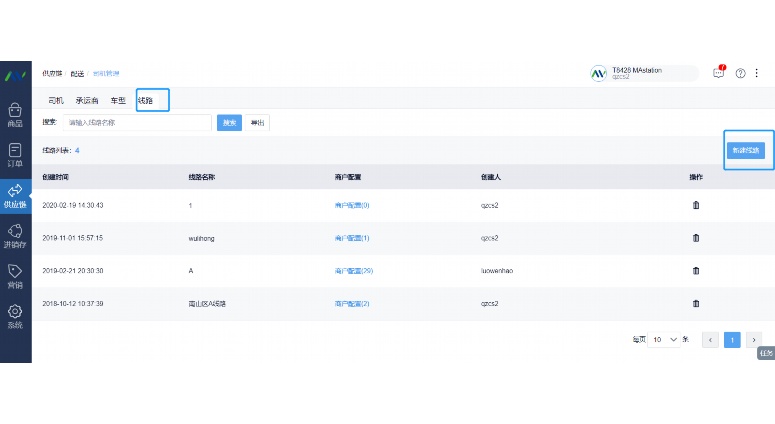Select page 1 in pagination

[x=732, y=339]
